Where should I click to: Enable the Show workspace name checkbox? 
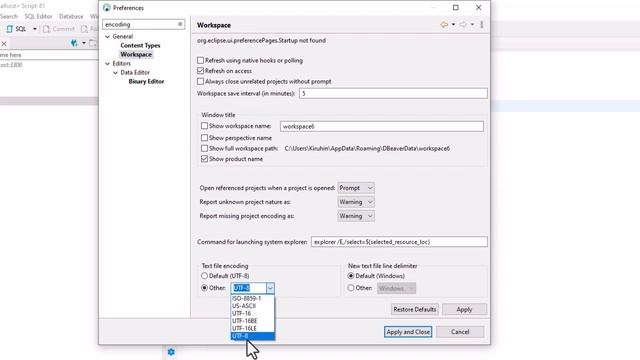(x=204, y=126)
